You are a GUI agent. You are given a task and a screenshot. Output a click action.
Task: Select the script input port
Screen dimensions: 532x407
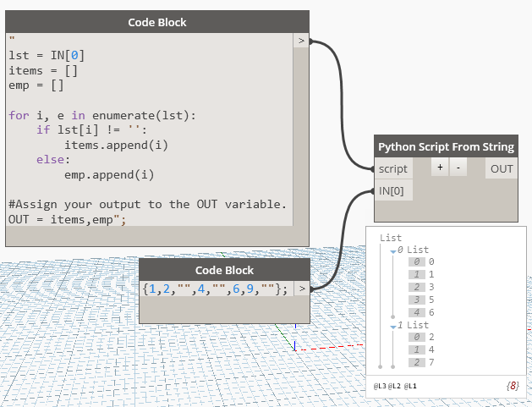pos(393,168)
